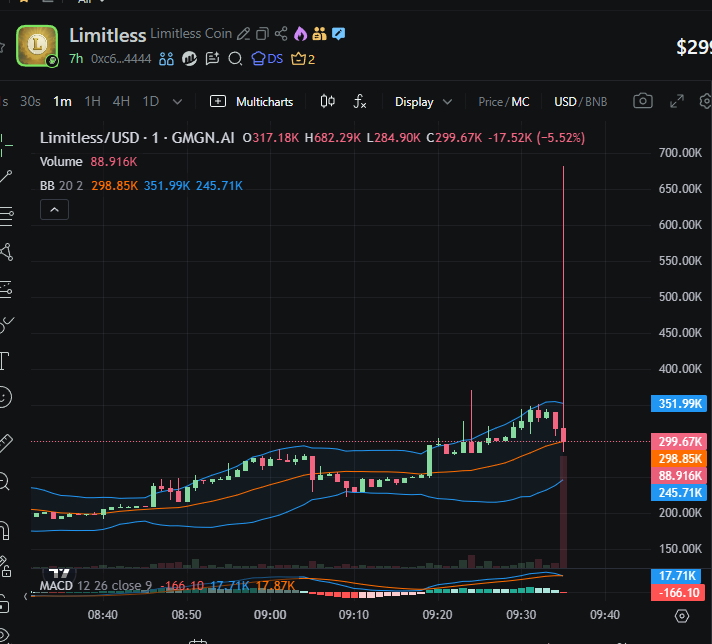Click the 88.916K volume axis label

click(679, 476)
